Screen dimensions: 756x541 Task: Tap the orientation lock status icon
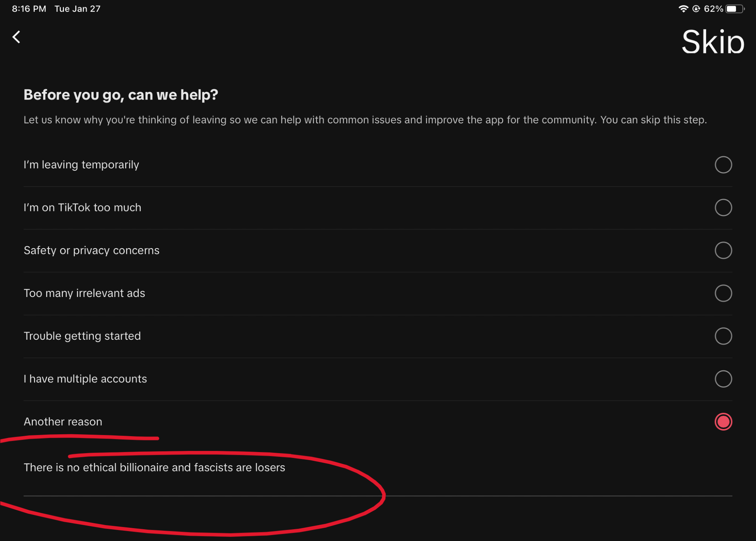[x=696, y=9]
